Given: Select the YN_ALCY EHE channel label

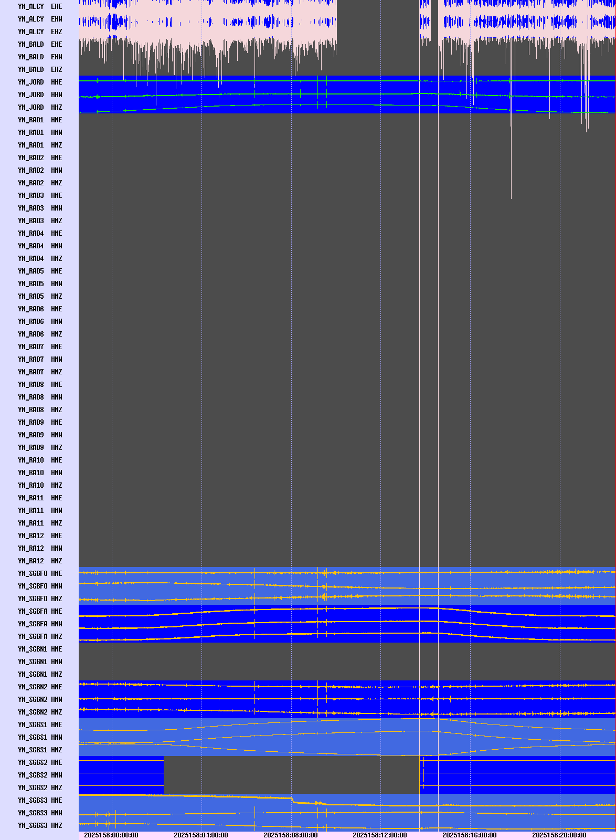Looking at the screenshot, I should (x=40, y=6).
